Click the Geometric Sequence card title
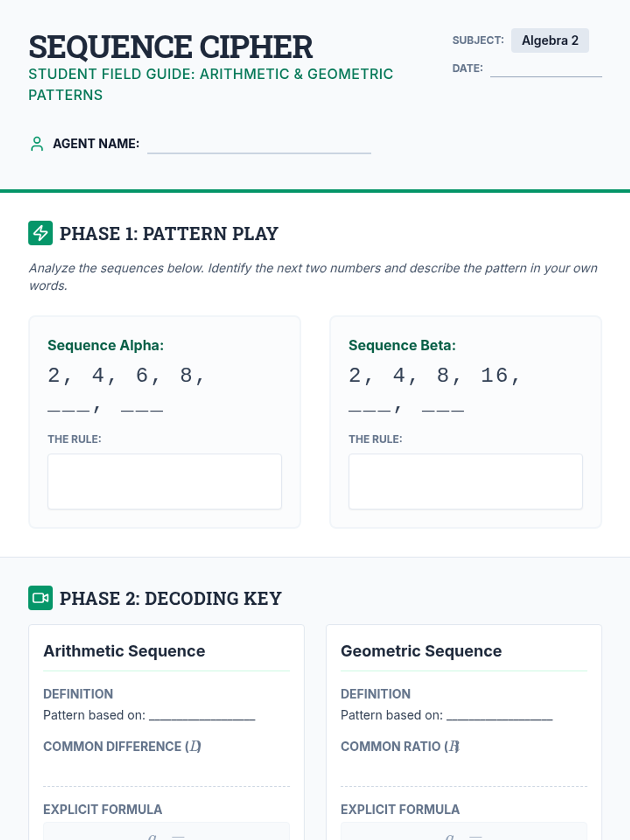Image resolution: width=630 pixels, height=840 pixels. [x=421, y=651]
